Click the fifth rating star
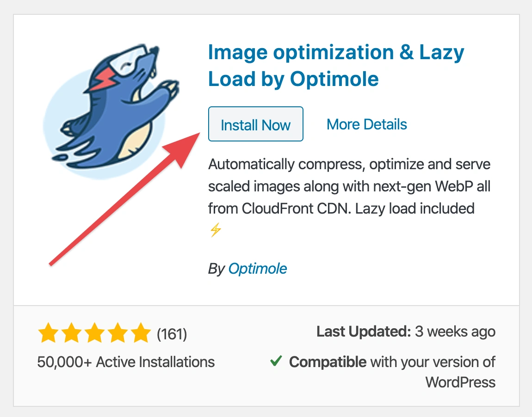This screenshot has height=417, width=532. coord(140,333)
